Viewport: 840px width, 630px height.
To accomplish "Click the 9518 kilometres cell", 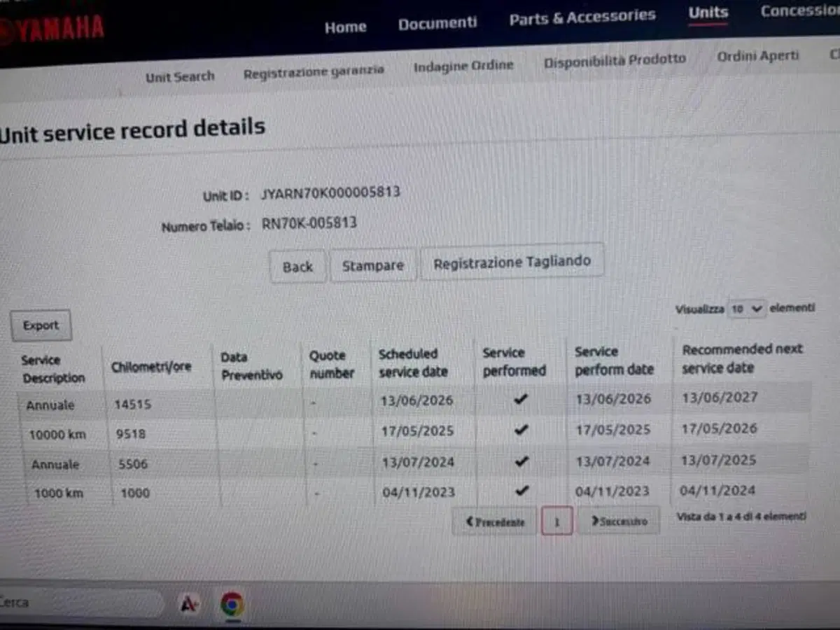I will [131, 434].
